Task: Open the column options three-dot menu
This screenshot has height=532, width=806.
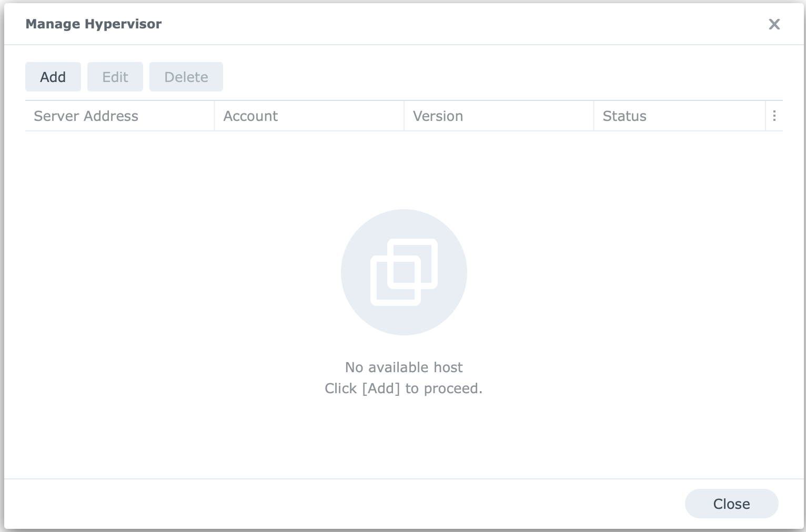Action: tap(774, 116)
